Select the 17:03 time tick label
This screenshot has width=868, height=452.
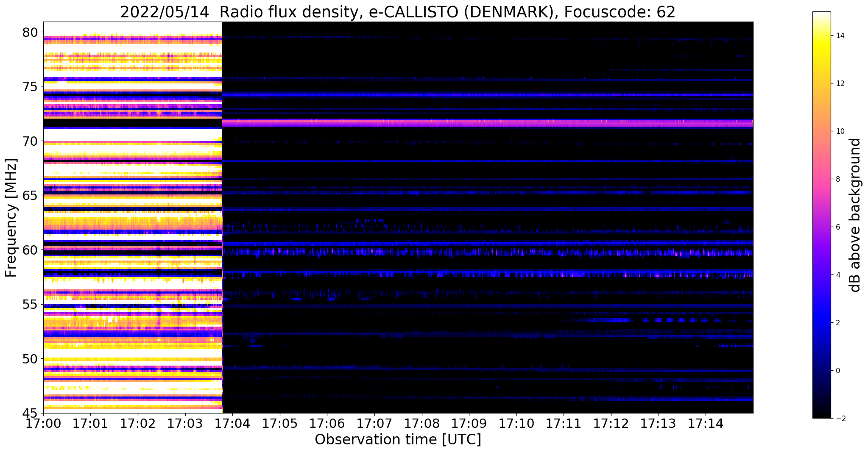coord(185,423)
